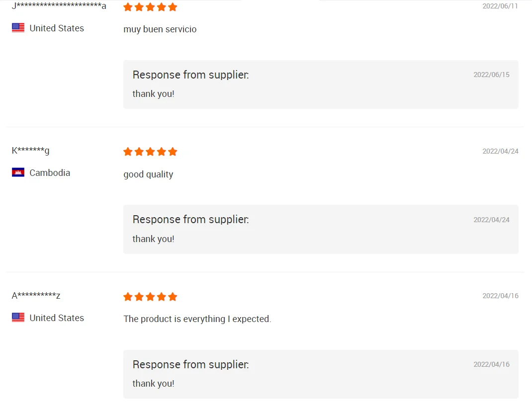The image size is (532, 409).
Task: Click reviewer name J***a at top
Action: (x=59, y=5)
